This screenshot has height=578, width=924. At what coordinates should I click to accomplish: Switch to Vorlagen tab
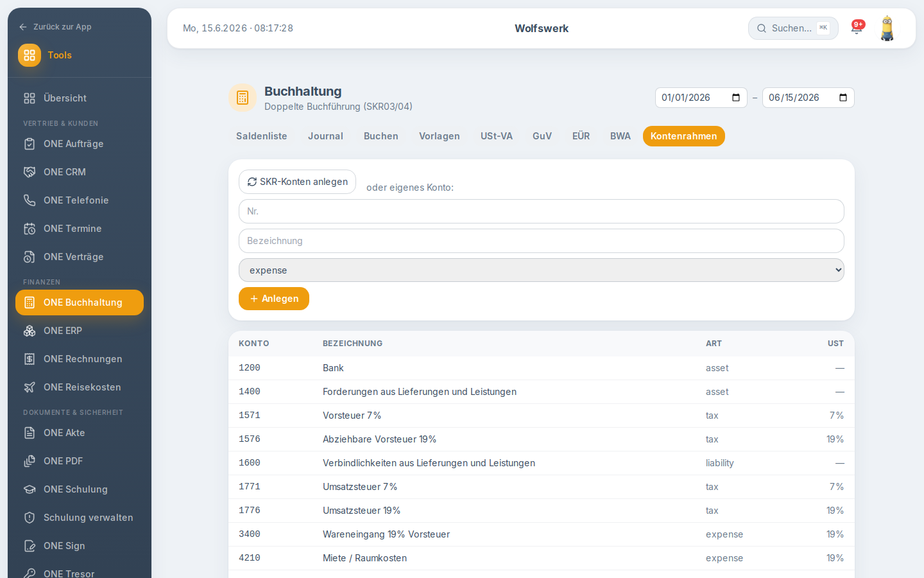[x=440, y=136]
